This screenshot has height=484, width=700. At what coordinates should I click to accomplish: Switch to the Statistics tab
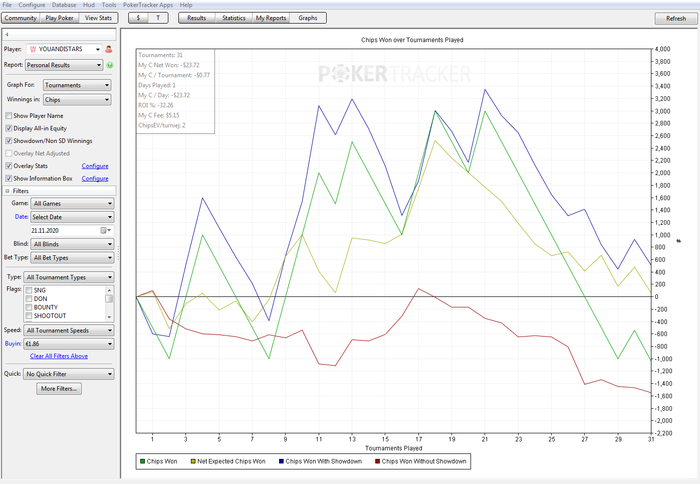pos(233,18)
